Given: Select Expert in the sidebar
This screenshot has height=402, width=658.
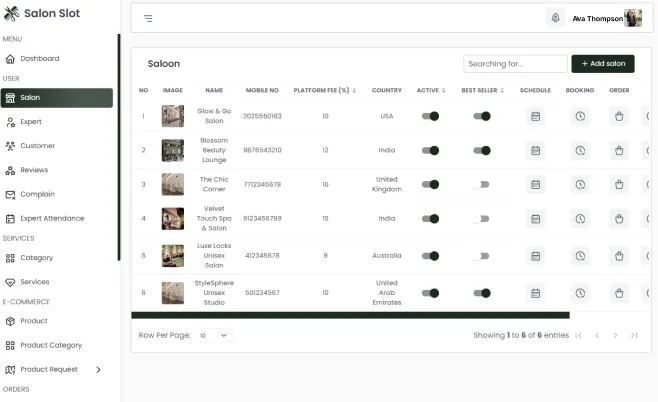Looking at the screenshot, I should (57, 122).
